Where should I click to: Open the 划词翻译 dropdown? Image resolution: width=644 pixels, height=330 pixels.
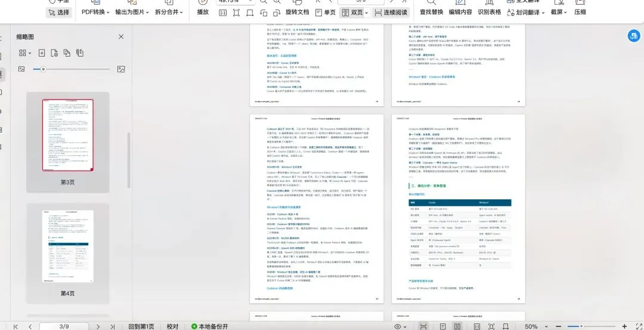(526, 13)
